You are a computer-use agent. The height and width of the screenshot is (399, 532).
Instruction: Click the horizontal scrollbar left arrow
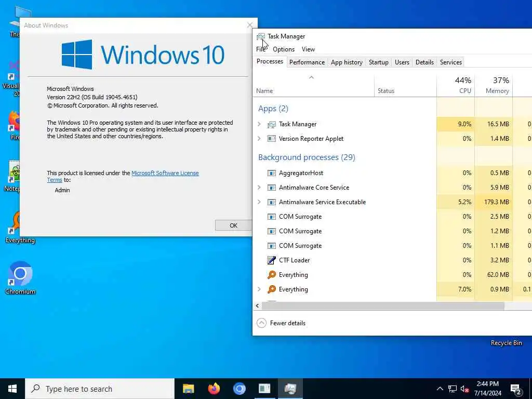click(258, 305)
